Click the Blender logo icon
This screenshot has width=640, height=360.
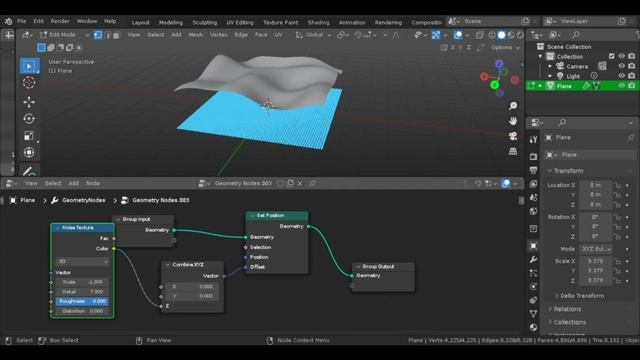pos(8,21)
